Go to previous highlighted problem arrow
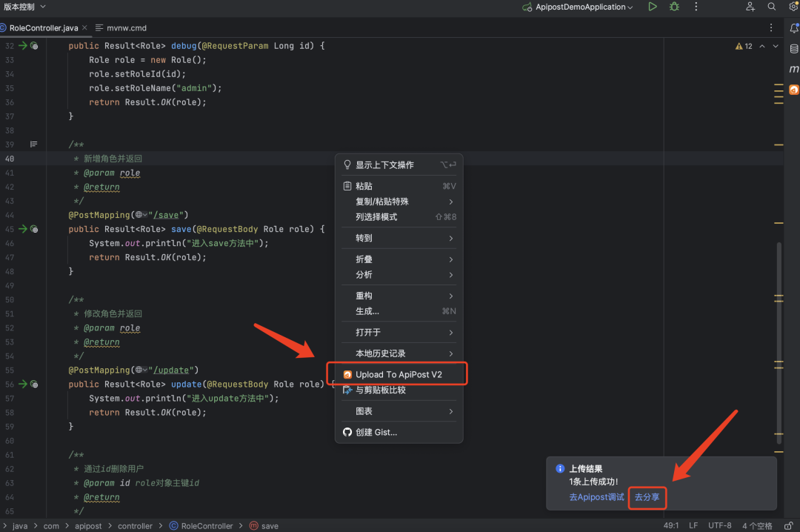Image resolution: width=800 pixels, height=532 pixels. (x=762, y=46)
